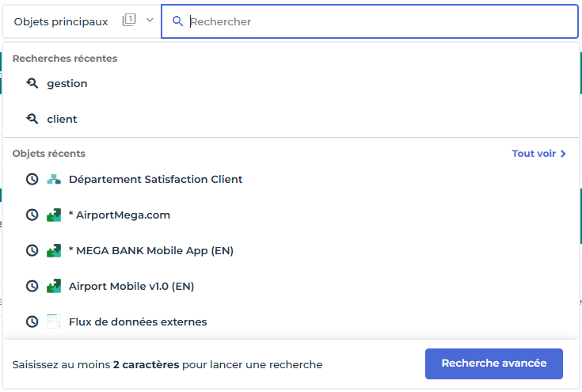The width and height of the screenshot is (582, 392).
Task: Click the data flow icon for Flux de données externes
Action: click(x=54, y=322)
